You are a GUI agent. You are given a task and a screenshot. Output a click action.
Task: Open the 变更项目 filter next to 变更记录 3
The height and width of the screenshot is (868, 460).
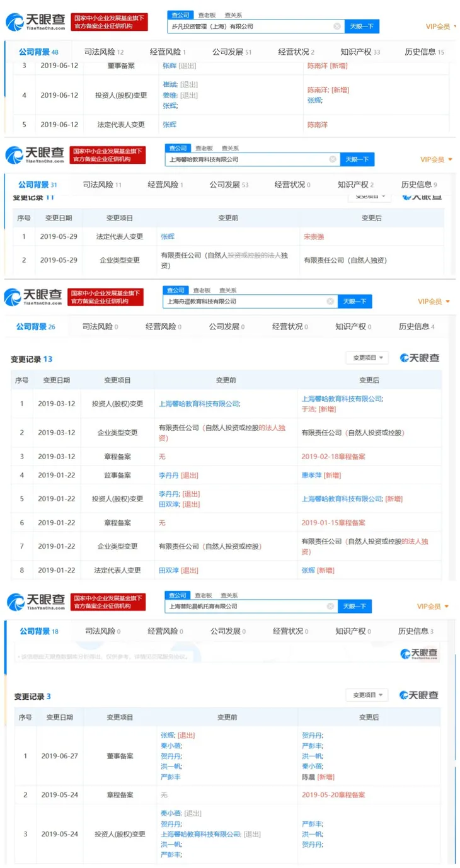tap(367, 695)
